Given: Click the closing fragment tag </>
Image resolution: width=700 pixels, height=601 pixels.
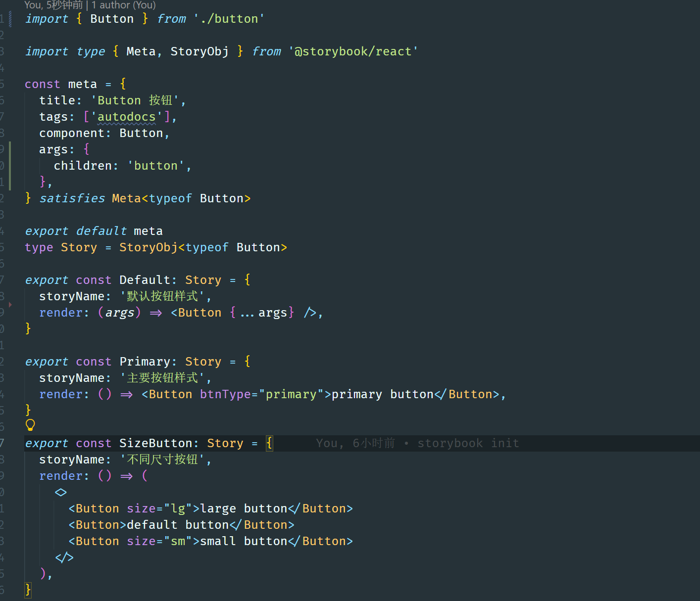Looking at the screenshot, I should pos(64,557).
